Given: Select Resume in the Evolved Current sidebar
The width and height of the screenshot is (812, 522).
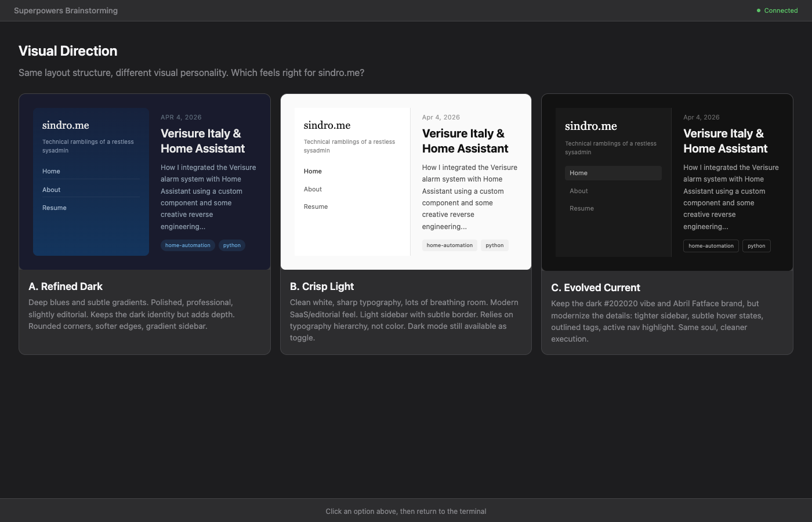Looking at the screenshot, I should [581, 208].
